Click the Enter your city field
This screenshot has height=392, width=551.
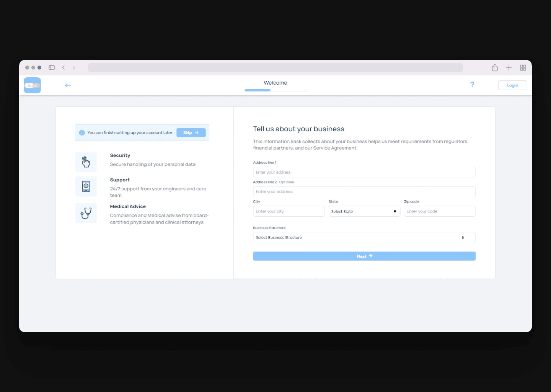click(289, 211)
